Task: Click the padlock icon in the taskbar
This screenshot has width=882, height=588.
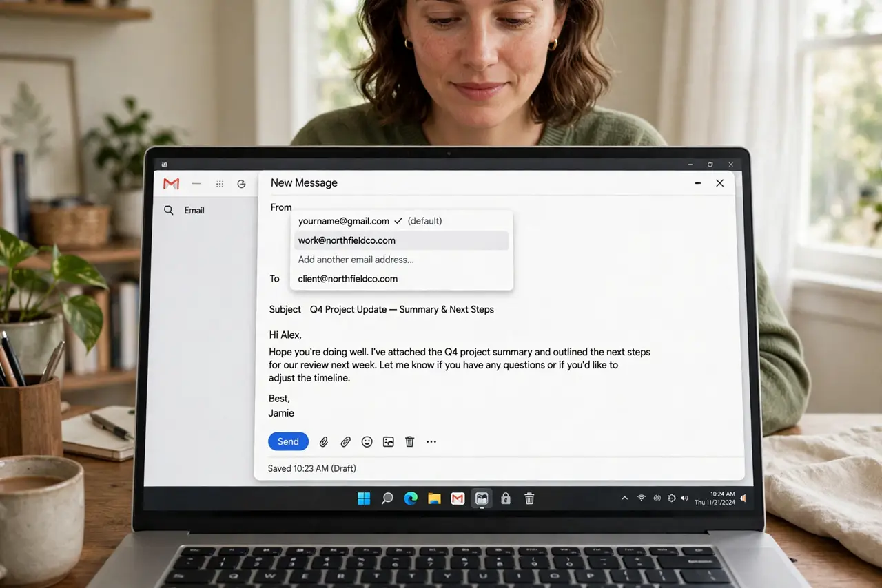Action: [x=506, y=498]
